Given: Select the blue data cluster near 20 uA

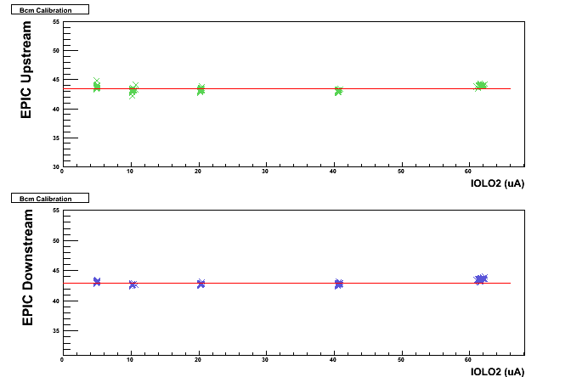Looking at the screenshot, I should (x=201, y=284).
